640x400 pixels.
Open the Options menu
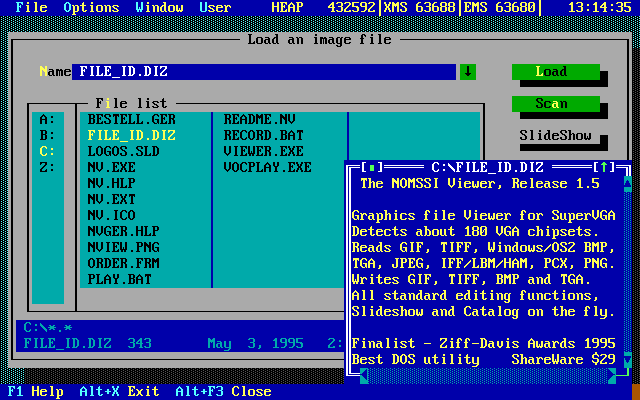coord(91,7)
